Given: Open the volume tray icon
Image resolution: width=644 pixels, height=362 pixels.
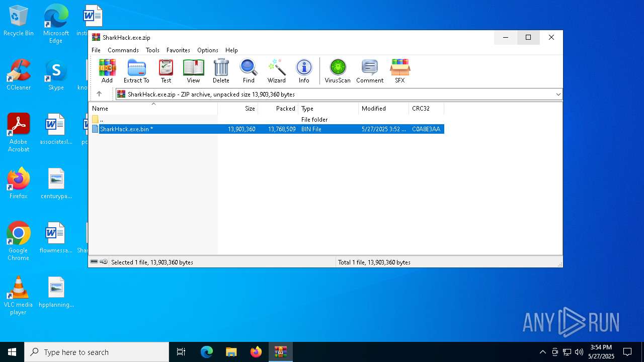Looking at the screenshot, I should click(579, 352).
